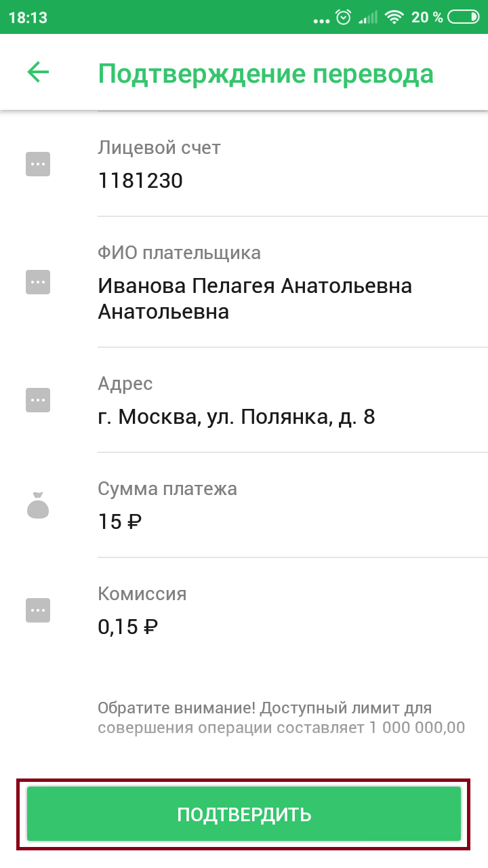The height and width of the screenshot is (868, 488).
Task: Tap the Подтверждение перевода title
Action: (x=266, y=73)
